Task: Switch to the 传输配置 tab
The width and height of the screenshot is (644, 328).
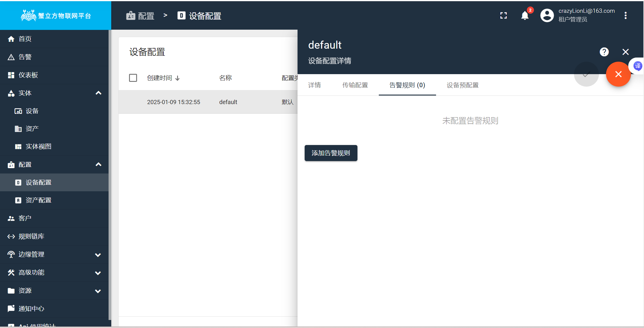Action: tap(355, 85)
